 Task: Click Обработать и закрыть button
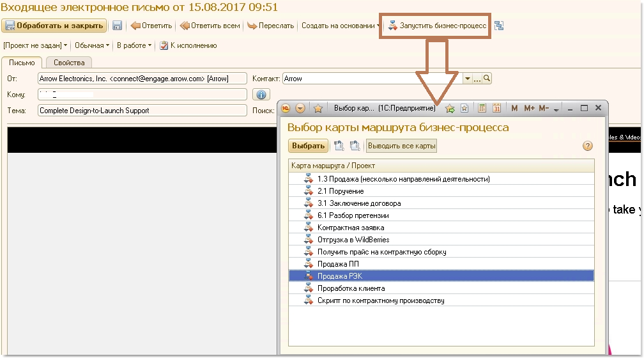(x=54, y=26)
